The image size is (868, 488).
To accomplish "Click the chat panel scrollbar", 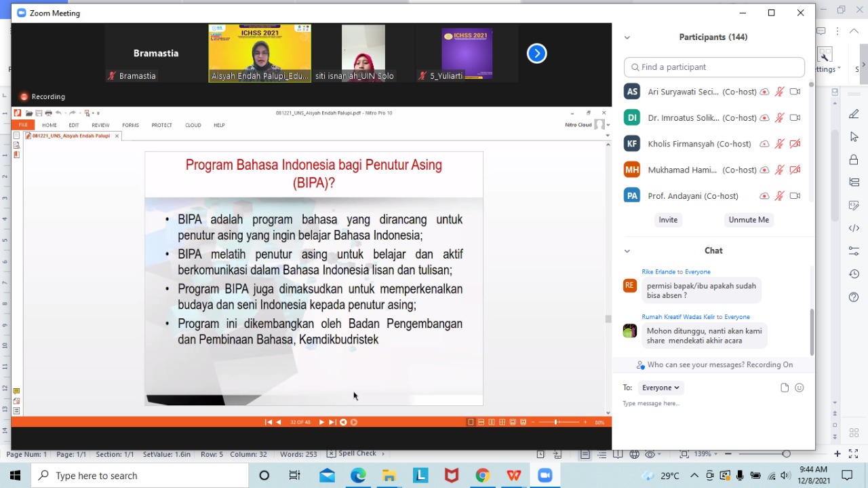I will pos(812,332).
